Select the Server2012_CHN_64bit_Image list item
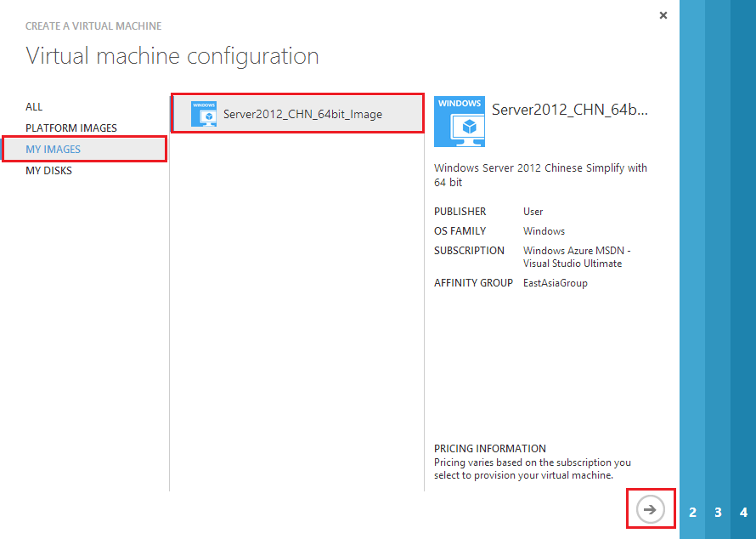The width and height of the screenshot is (756, 539). coord(297,114)
